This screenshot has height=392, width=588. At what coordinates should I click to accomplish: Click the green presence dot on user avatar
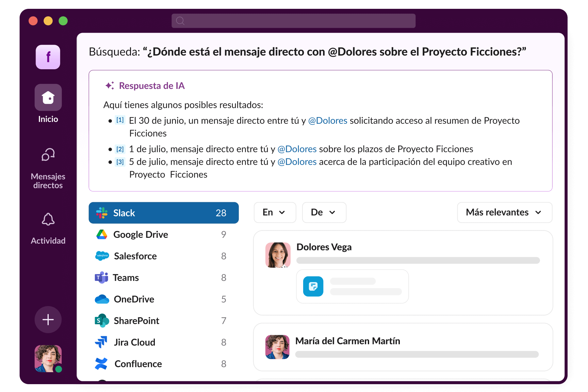click(x=59, y=369)
